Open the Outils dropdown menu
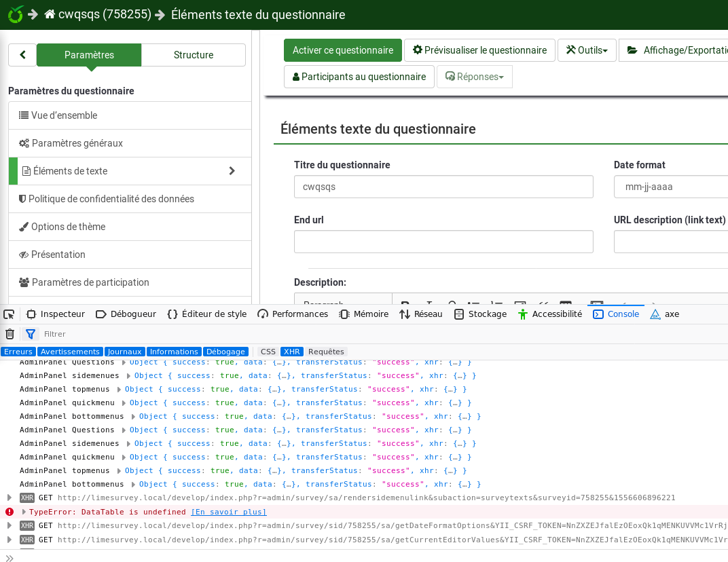 587,50
